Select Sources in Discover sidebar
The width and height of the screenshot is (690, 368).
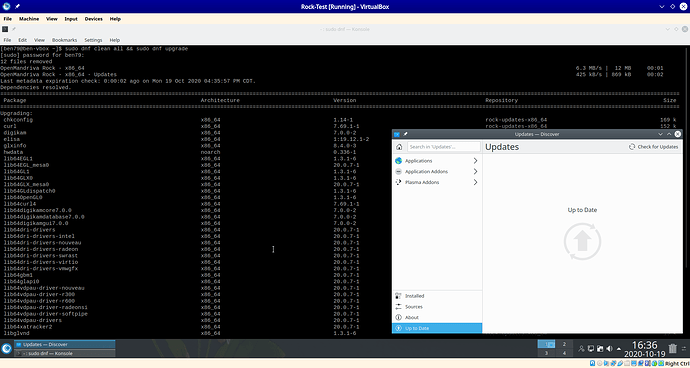tap(437, 307)
